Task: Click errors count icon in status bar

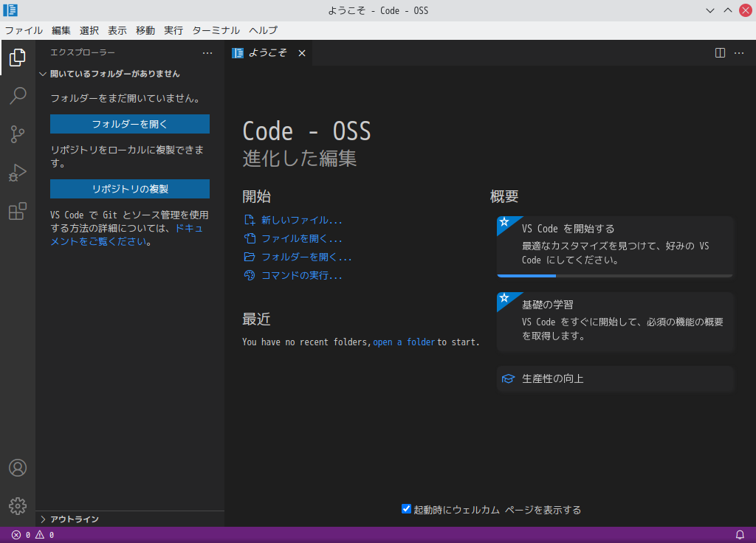Action: [16, 535]
